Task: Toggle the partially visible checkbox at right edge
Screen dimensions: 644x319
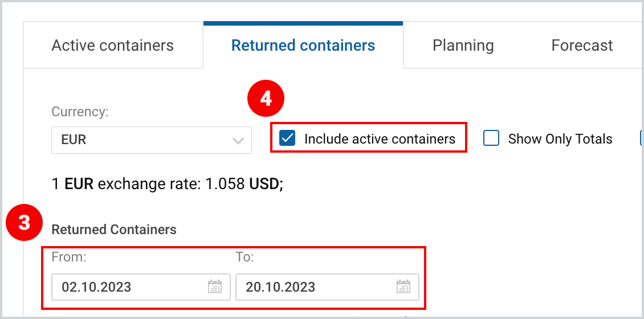Action: [642, 138]
